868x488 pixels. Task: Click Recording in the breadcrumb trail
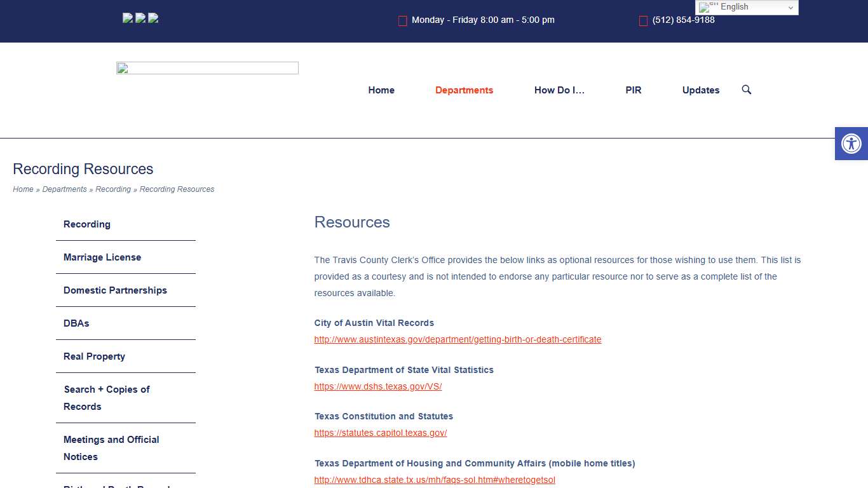point(113,189)
